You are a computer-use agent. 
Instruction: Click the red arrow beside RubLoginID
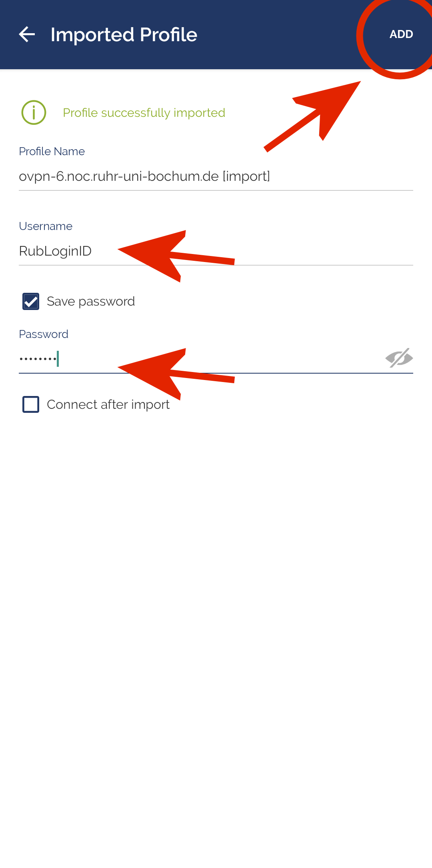pyautogui.click(x=176, y=256)
